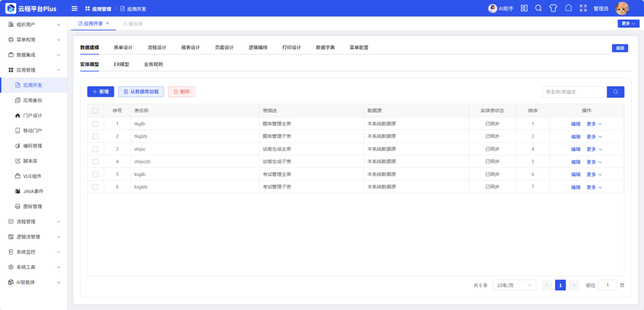The image size is (644, 310).
Task: Open 移动门户 in the sidebar
Action: pos(34,131)
